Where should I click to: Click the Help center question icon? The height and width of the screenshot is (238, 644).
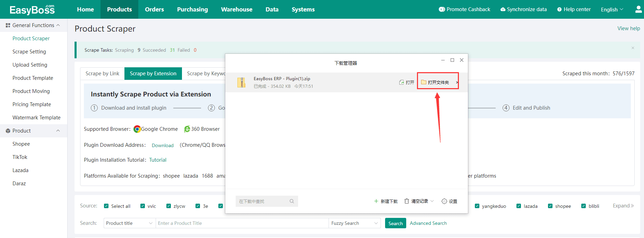[559, 9]
